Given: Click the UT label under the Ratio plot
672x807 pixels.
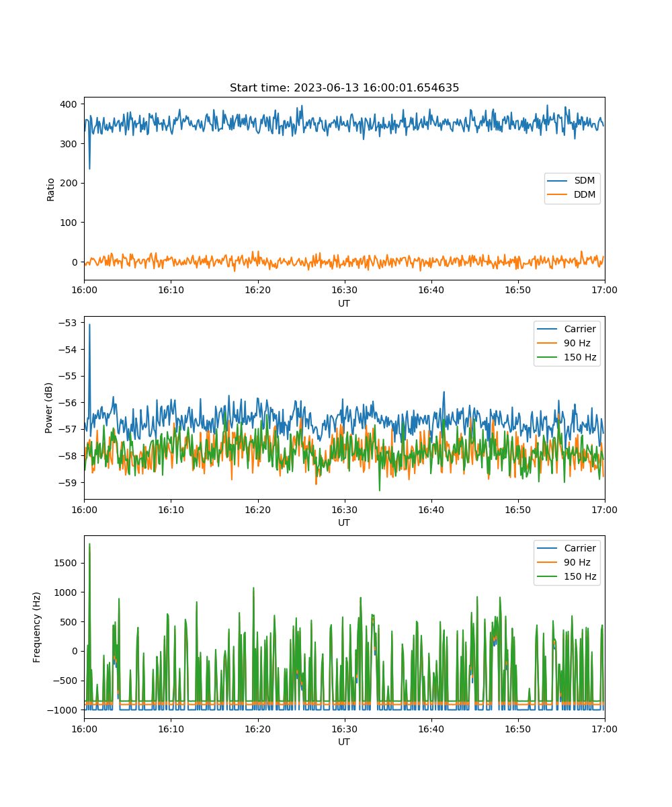Looking at the screenshot, I should [344, 303].
